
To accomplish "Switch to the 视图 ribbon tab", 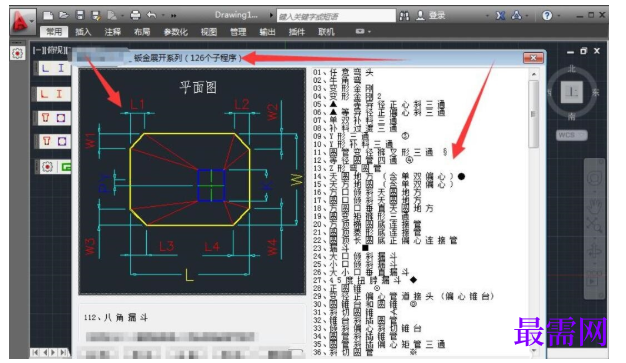I will coord(209,32).
